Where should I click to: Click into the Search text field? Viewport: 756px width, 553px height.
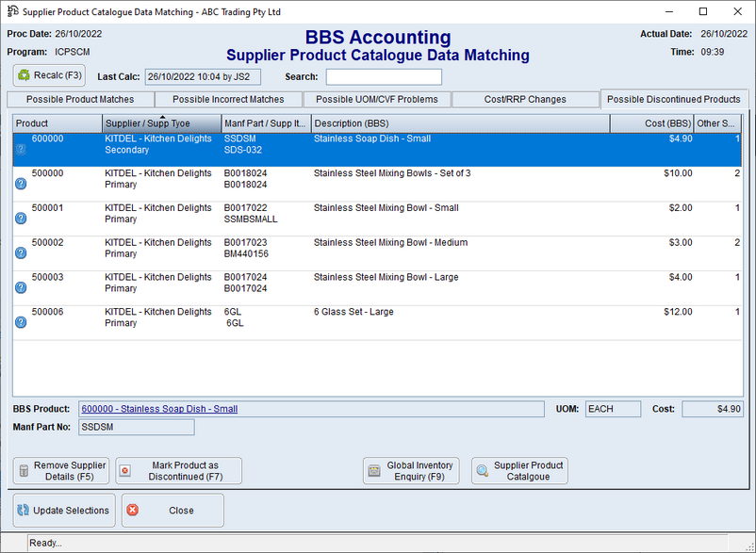click(383, 77)
